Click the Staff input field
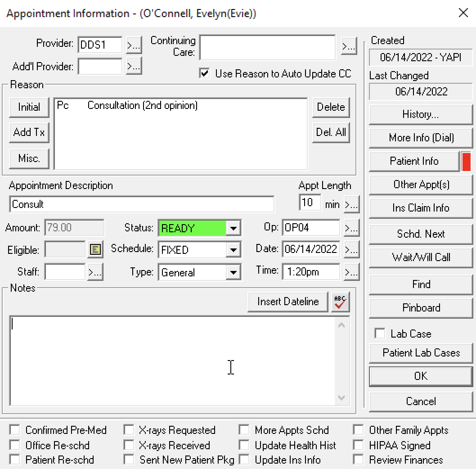 click(x=65, y=272)
